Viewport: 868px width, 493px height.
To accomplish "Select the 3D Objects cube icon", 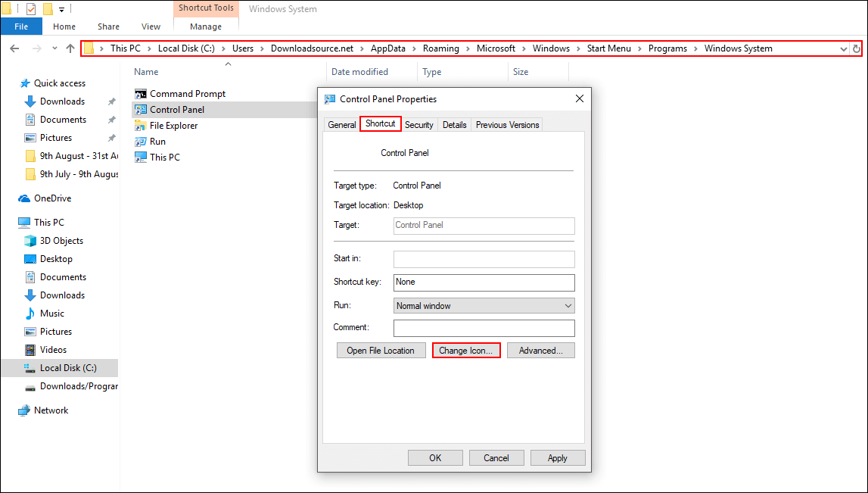I will pos(30,241).
